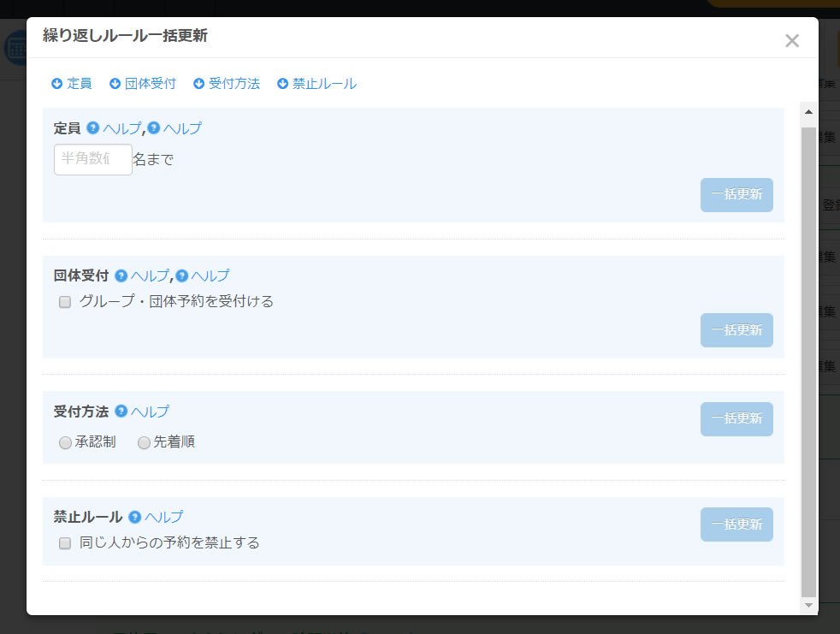Click second help icon in 団体受付 section
Viewport: 840px width, 634px height.
(182, 276)
